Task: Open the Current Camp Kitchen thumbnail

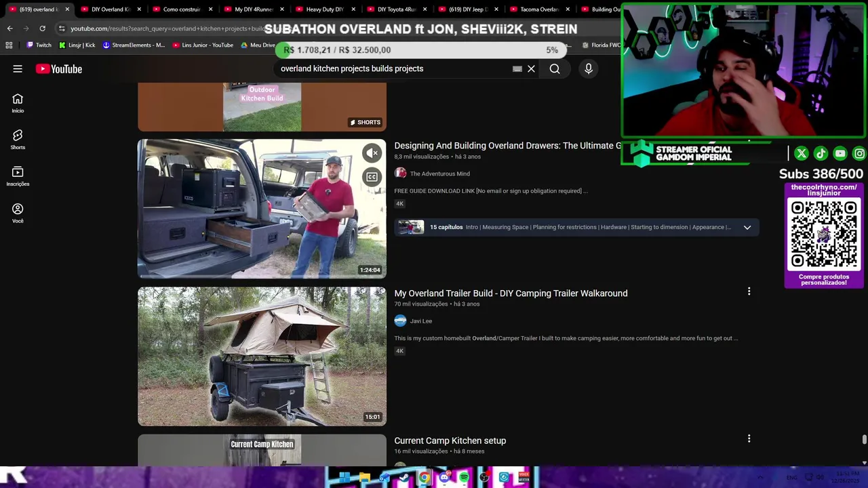Action: 262,450
